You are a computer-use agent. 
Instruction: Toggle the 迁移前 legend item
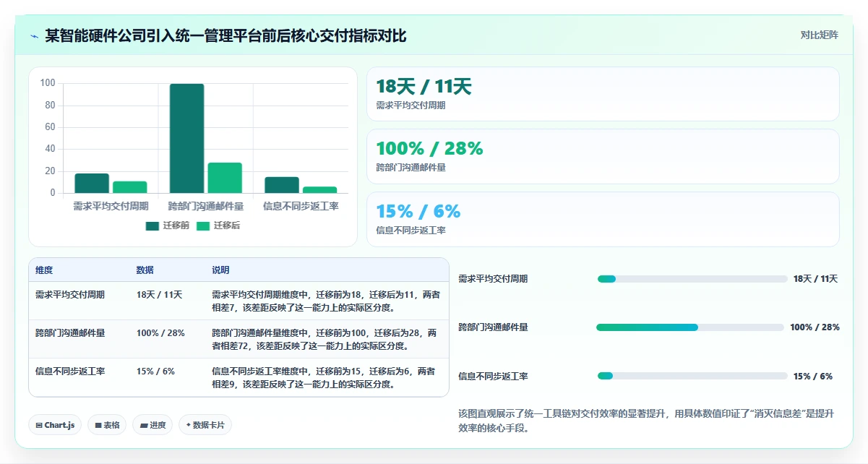(x=168, y=225)
